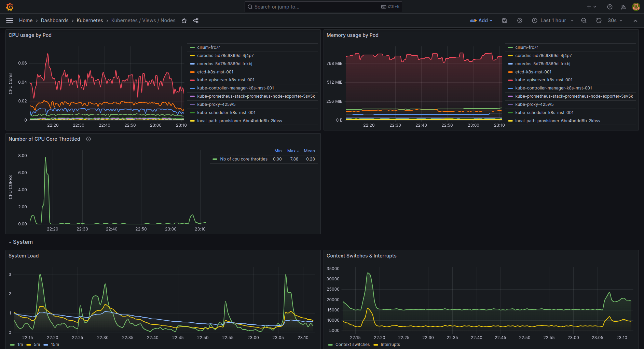Open the 30s refresh interval dropdown
Viewport: 644px width, 349px height.
[614, 20]
